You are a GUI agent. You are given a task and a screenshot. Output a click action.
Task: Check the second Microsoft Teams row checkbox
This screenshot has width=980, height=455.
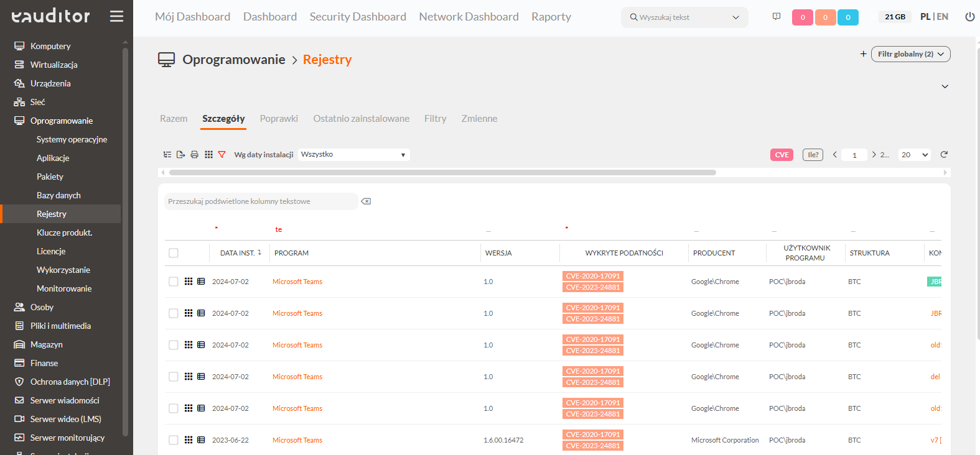tap(174, 313)
